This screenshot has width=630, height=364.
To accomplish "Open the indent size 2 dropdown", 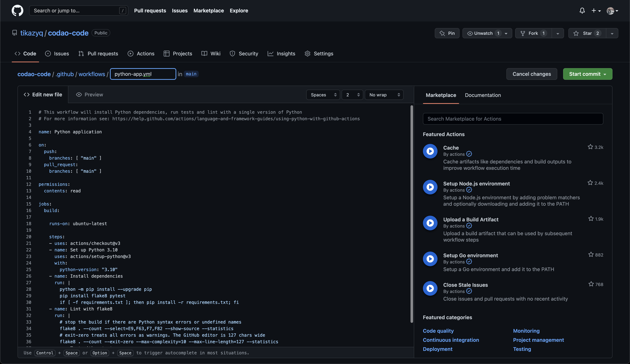I will pyautogui.click(x=352, y=95).
